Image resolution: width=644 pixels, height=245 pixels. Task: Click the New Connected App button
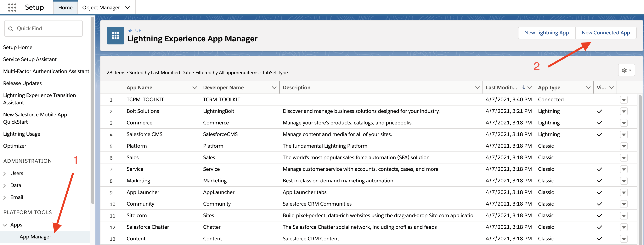pos(606,33)
